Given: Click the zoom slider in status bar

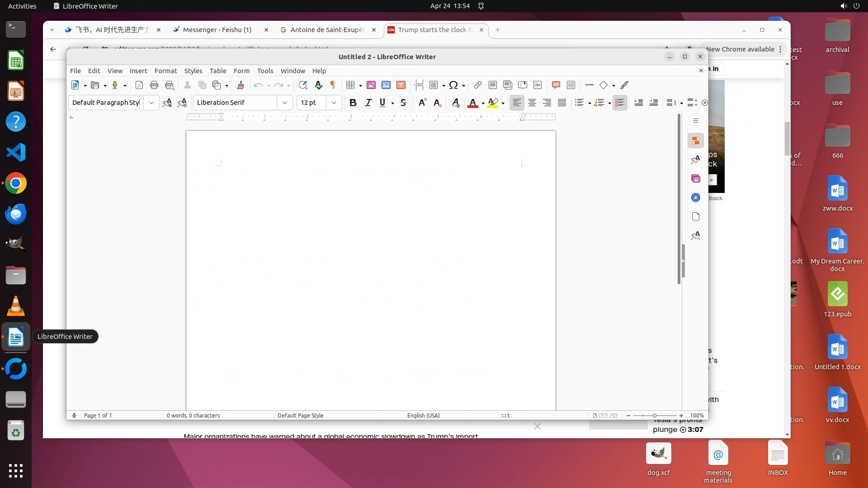Looking at the screenshot, I should (654, 415).
